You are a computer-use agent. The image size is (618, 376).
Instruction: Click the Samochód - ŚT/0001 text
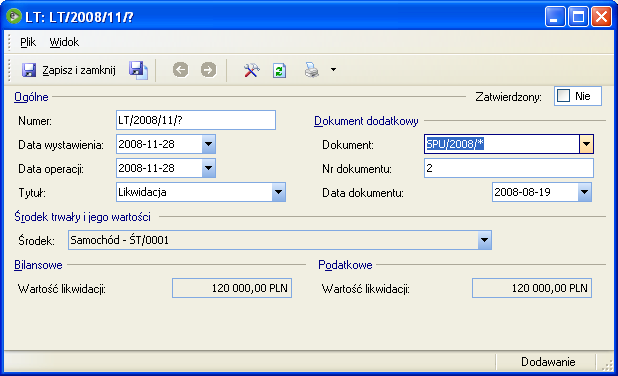119,240
